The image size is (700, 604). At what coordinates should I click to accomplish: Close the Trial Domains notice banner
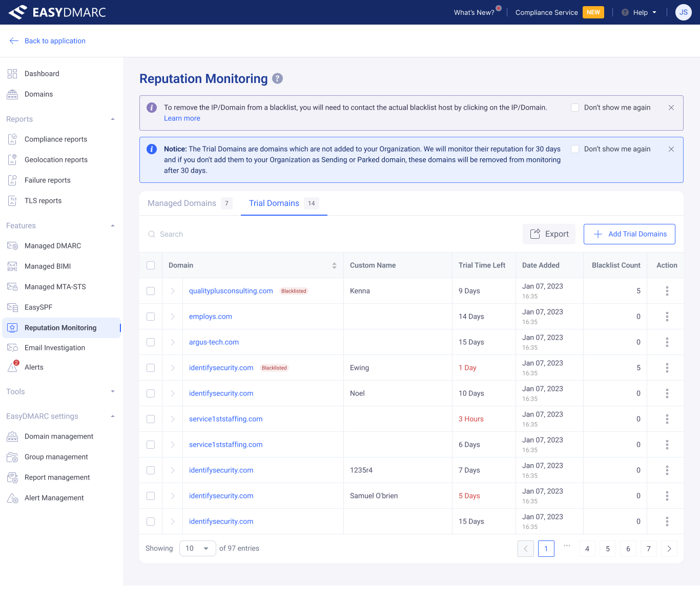point(671,149)
